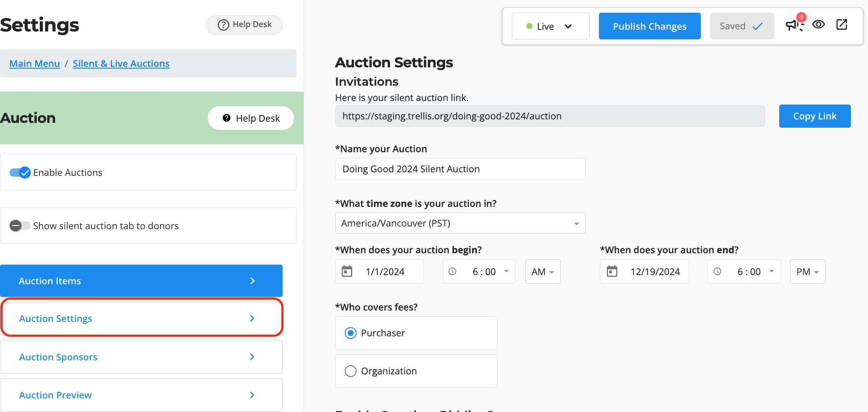
Task: Toggle Show silent auction tab to donors
Action: click(x=20, y=226)
